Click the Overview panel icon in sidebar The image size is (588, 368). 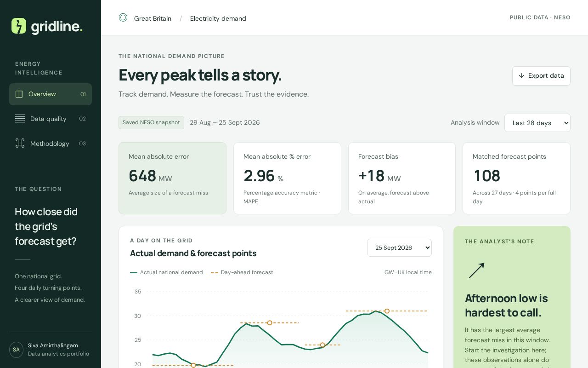pyautogui.click(x=19, y=94)
